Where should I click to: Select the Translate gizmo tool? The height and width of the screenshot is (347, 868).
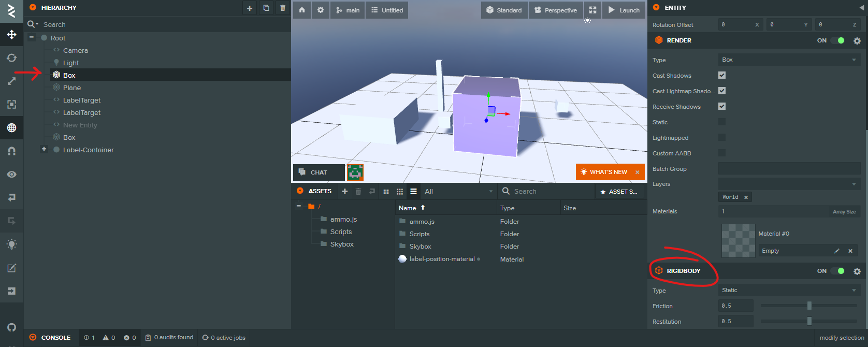(11, 35)
